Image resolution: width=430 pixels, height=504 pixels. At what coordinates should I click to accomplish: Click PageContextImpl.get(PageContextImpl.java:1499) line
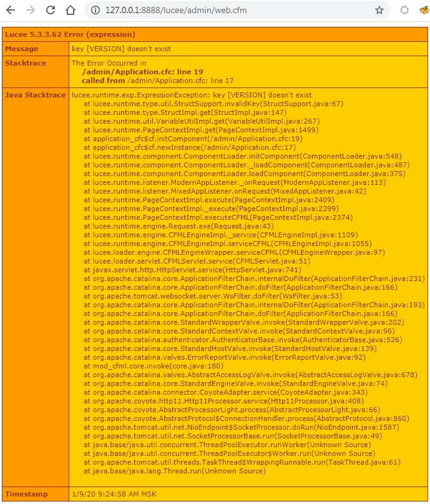201,130
